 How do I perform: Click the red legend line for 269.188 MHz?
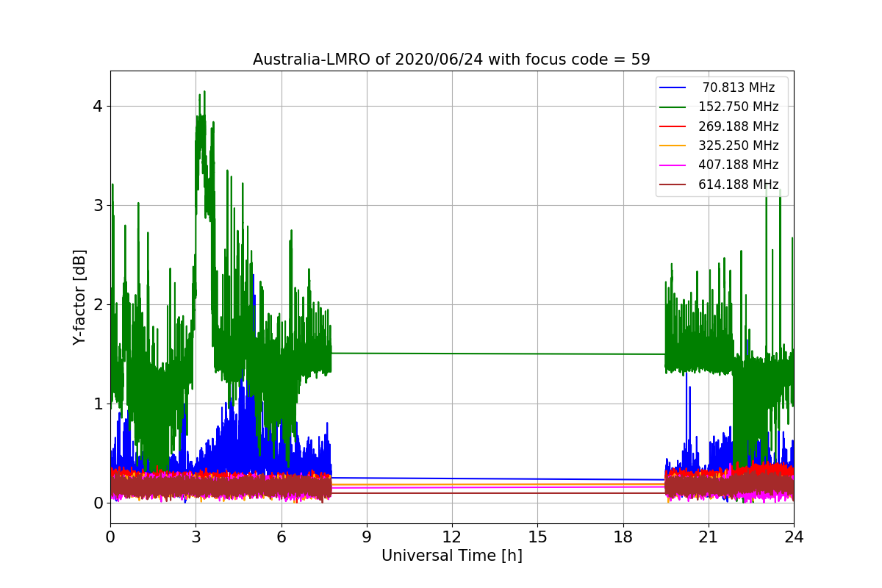point(673,126)
